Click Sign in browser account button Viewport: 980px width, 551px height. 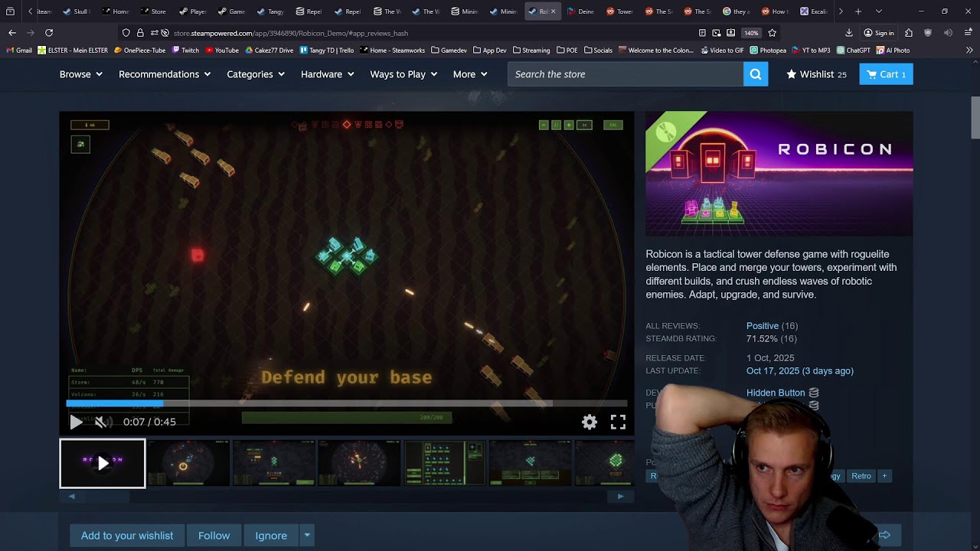point(879,33)
